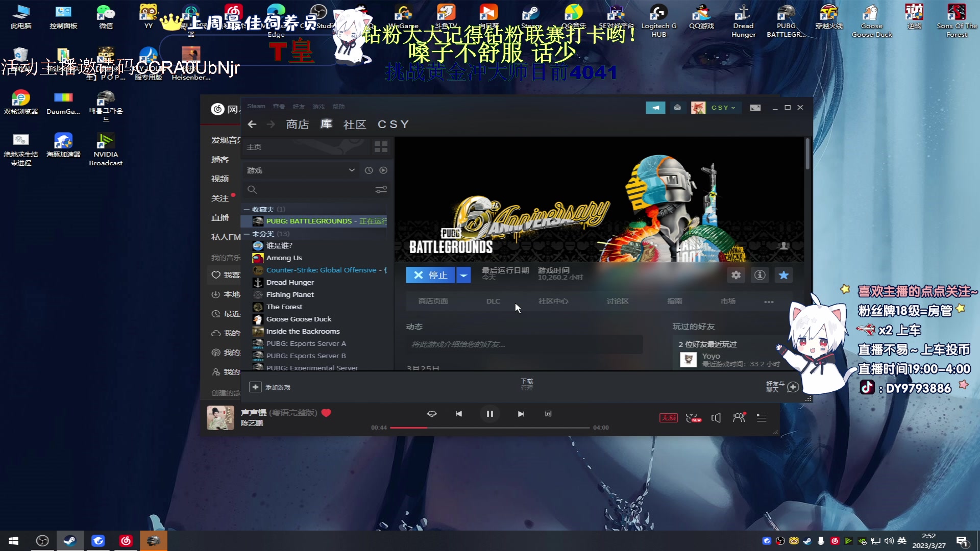Pause the music playback
Screen dimensions: 980x551
[x=489, y=414]
